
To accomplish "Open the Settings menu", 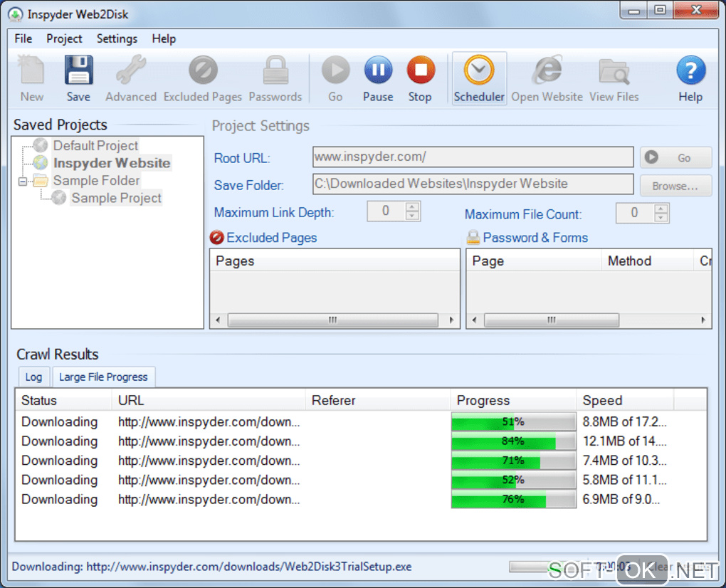I will click(x=117, y=39).
